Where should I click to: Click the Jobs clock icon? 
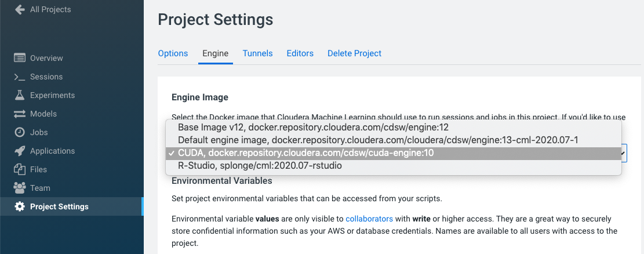click(20, 132)
